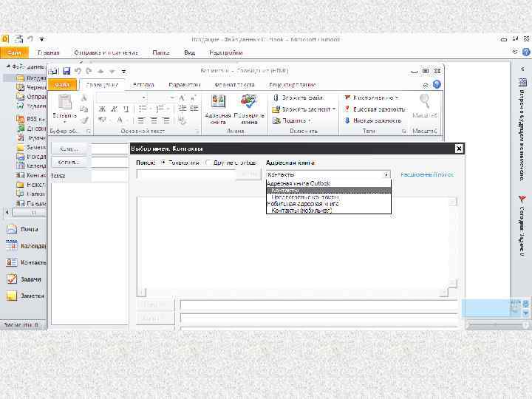Click Attach File paperclip icon
This screenshot has width=532, height=399.
click(x=276, y=98)
